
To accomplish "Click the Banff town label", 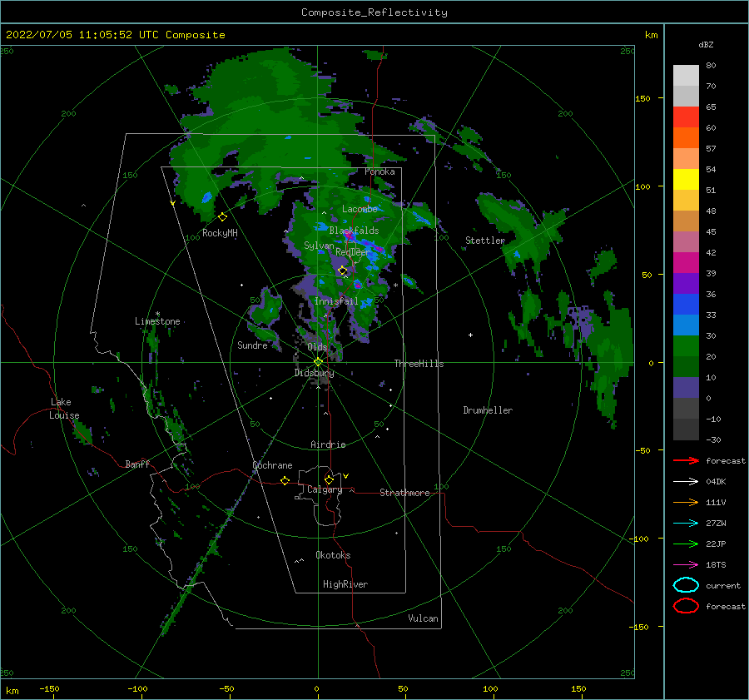I will (x=137, y=464).
